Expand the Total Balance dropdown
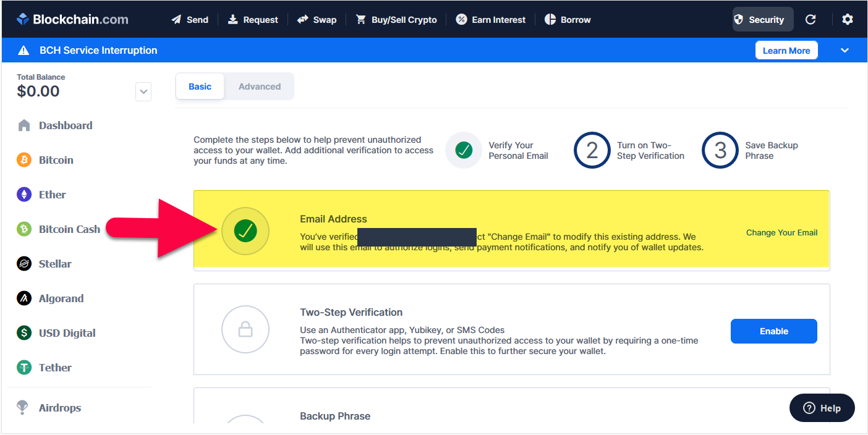This screenshot has width=868, height=435. coord(143,92)
